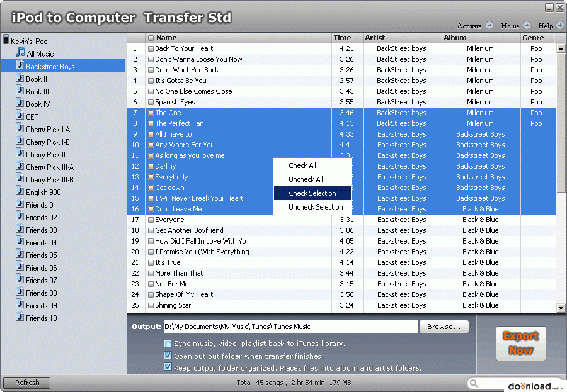The image size is (567, 392).
Task: Toggle the select-all checkbox in the Name header
Action: (x=151, y=38)
